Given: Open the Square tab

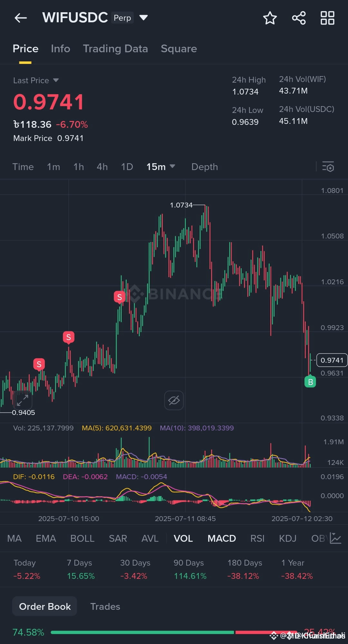Looking at the screenshot, I should pos(179,49).
